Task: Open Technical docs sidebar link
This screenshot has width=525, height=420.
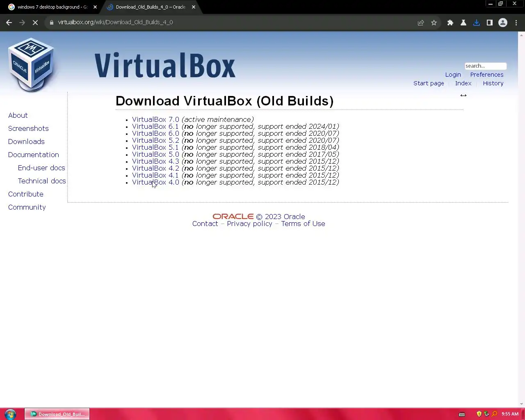Action: pyautogui.click(x=42, y=181)
